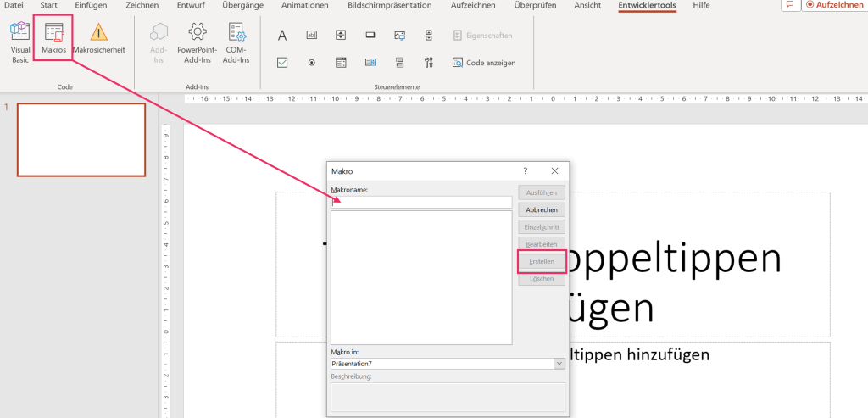Open the Datei tab

pyautogui.click(x=14, y=5)
